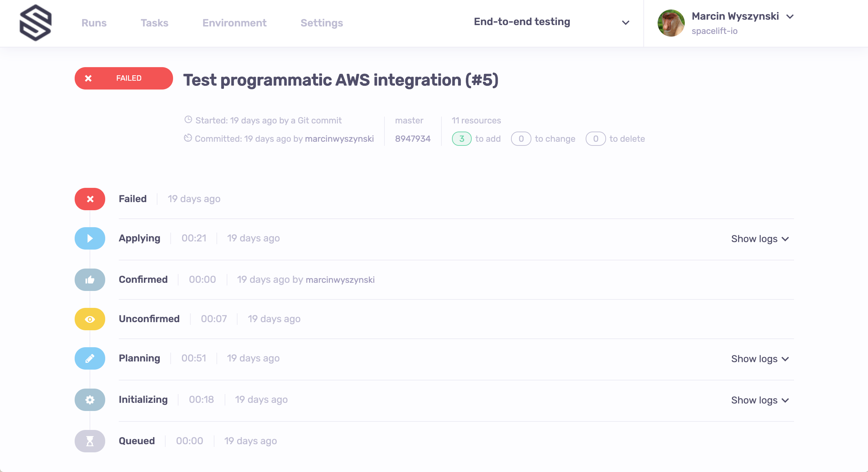The height and width of the screenshot is (472, 868).
Task: Click the marcinwyszynski committer link
Action: coord(339,139)
